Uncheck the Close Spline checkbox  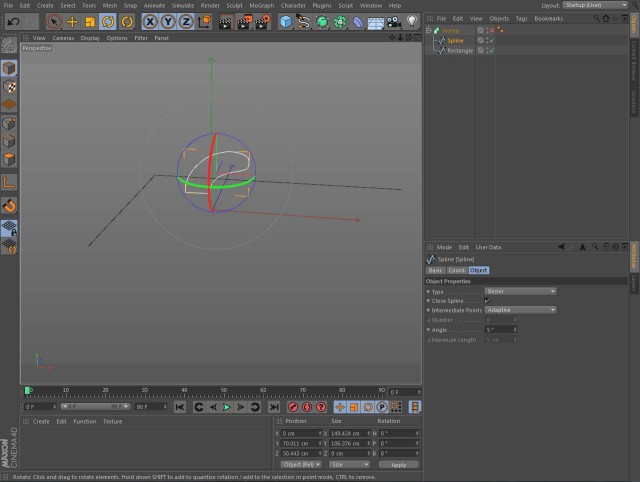(x=487, y=301)
